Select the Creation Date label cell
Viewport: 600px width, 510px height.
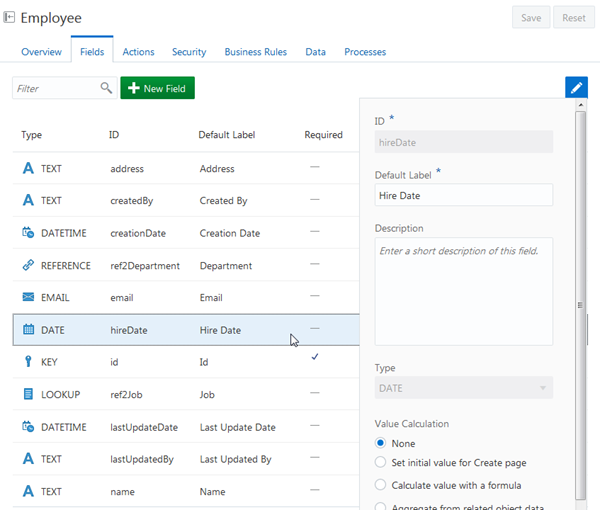coord(230,233)
